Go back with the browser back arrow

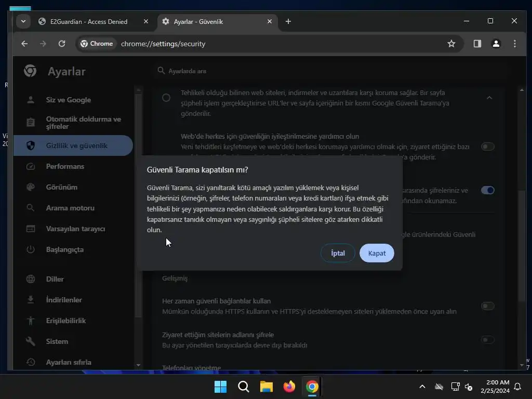pyautogui.click(x=24, y=44)
